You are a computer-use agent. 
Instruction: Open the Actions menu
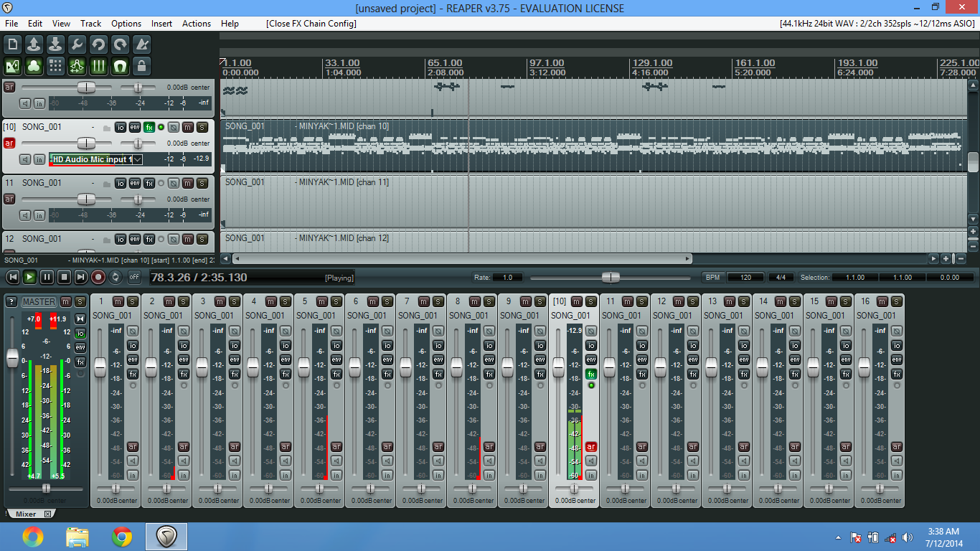[x=197, y=23]
